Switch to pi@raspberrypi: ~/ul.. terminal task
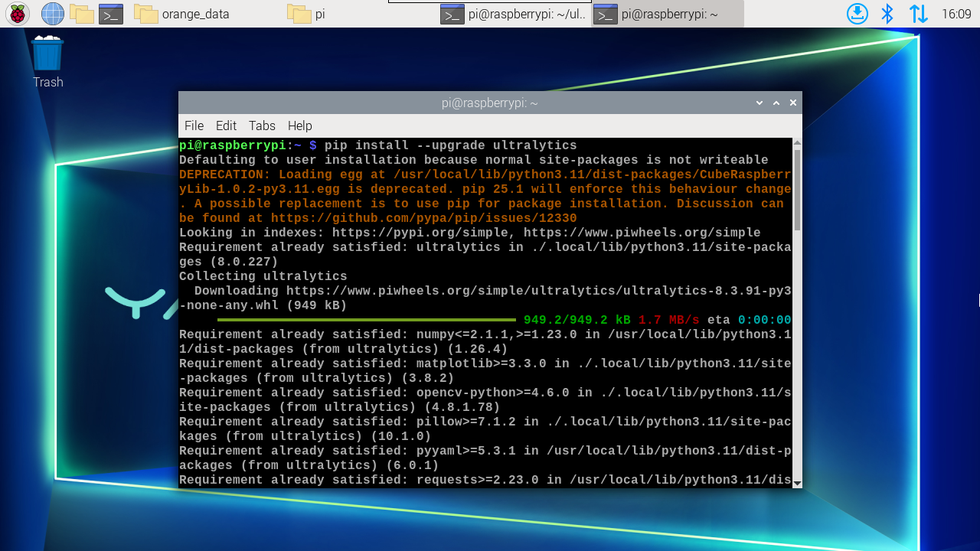This screenshot has width=980, height=551. [514, 14]
